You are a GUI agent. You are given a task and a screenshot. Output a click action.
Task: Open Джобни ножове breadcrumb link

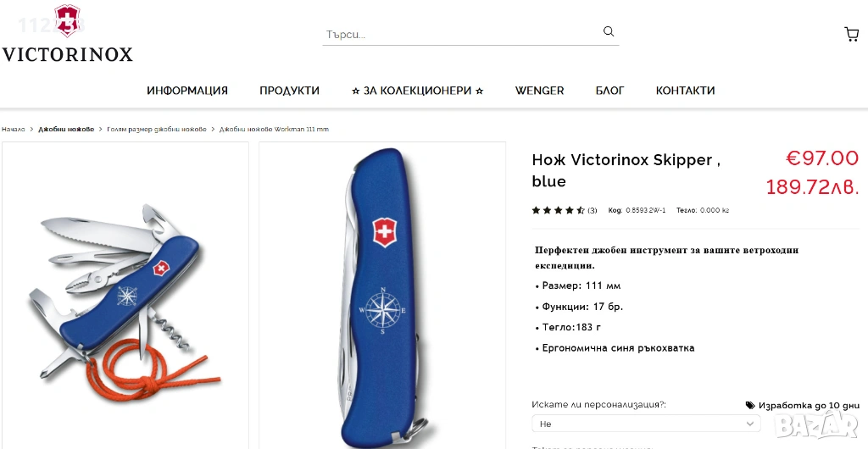66,129
